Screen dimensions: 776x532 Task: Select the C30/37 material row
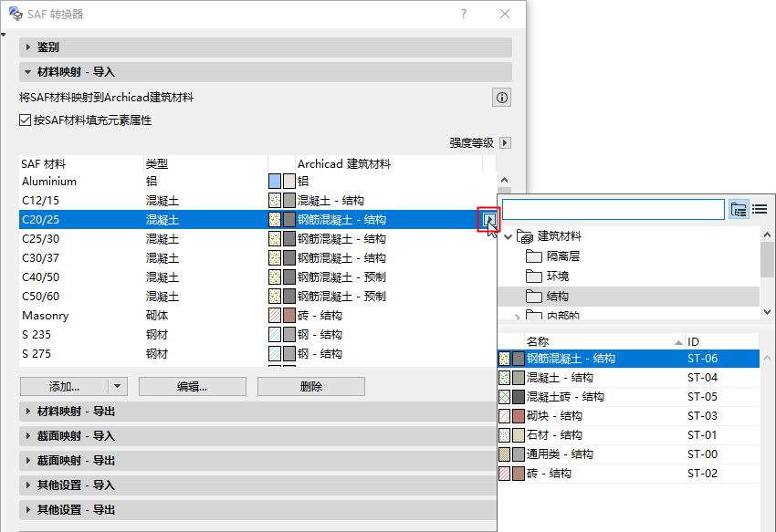click(x=257, y=258)
